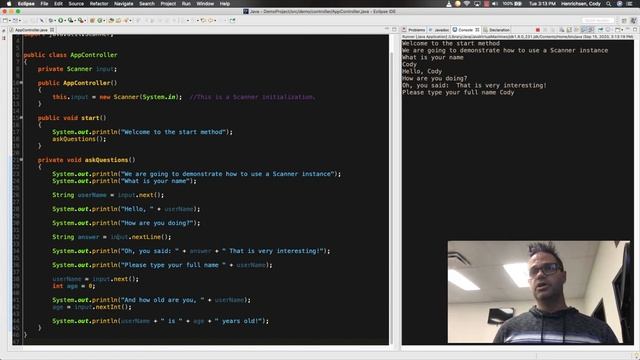
Task: Click the Display Selected Console icon
Action: [608, 29]
